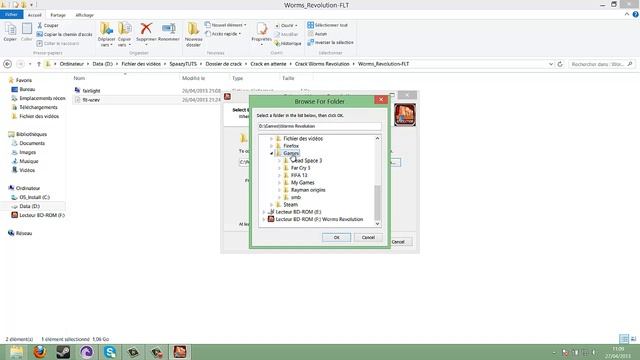The width and height of the screenshot is (640, 360).
Task: Click OK in Browse For Folder
Action: point(336,237)
